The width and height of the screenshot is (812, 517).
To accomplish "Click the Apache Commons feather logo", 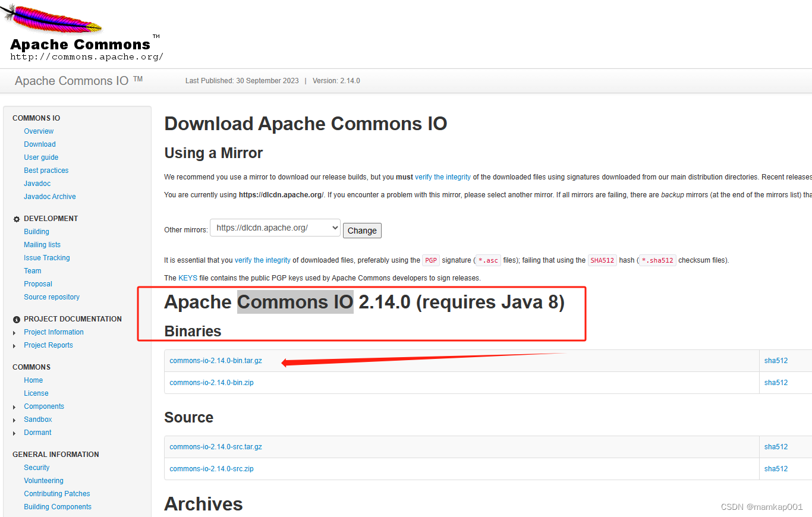I will pyautogui.click(x=51, y=19).
